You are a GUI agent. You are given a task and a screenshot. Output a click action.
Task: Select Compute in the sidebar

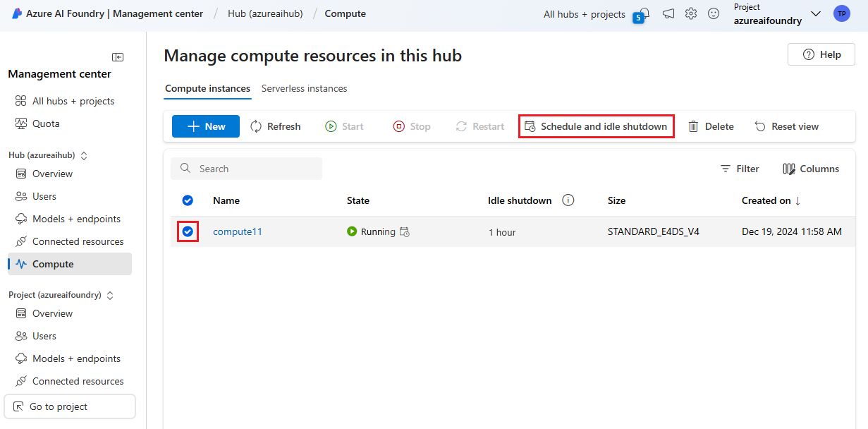[x=69, y=264]
